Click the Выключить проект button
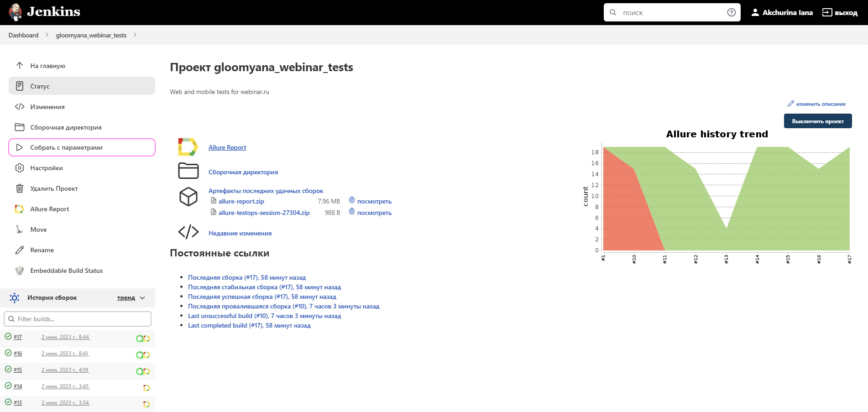The image size is (868, 412). point(818,121)
